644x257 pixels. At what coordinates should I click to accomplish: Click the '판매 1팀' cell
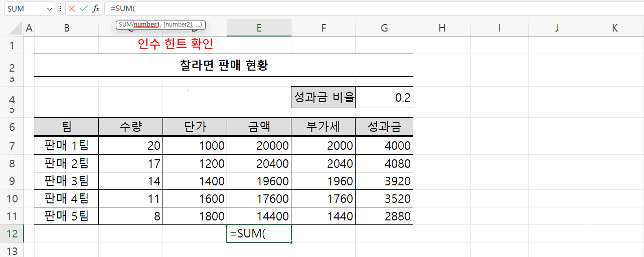pyautogui.click(x=66, y=146)
